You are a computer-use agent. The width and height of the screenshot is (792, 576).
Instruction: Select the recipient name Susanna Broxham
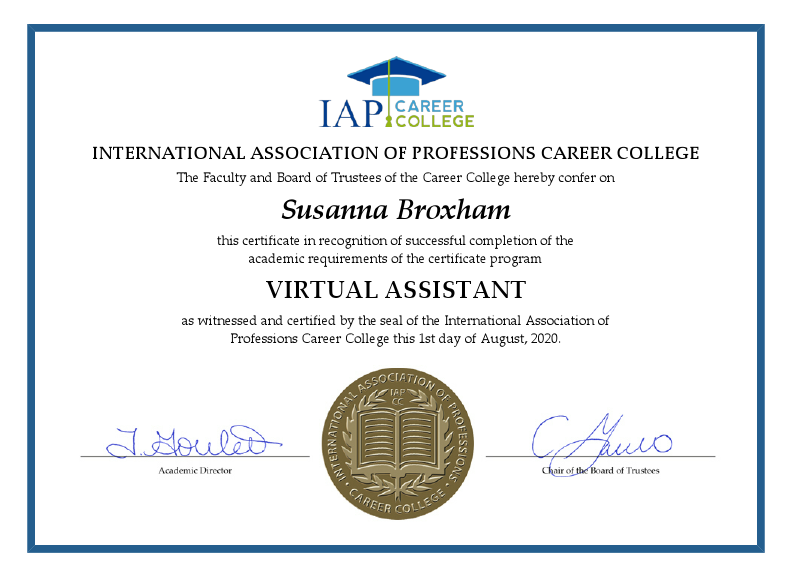point(396,209)
